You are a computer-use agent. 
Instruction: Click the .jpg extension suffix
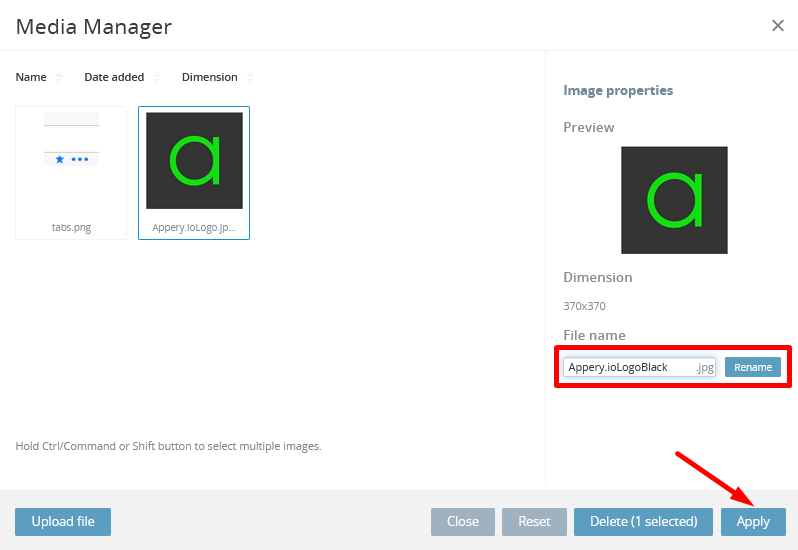point(705,367)
